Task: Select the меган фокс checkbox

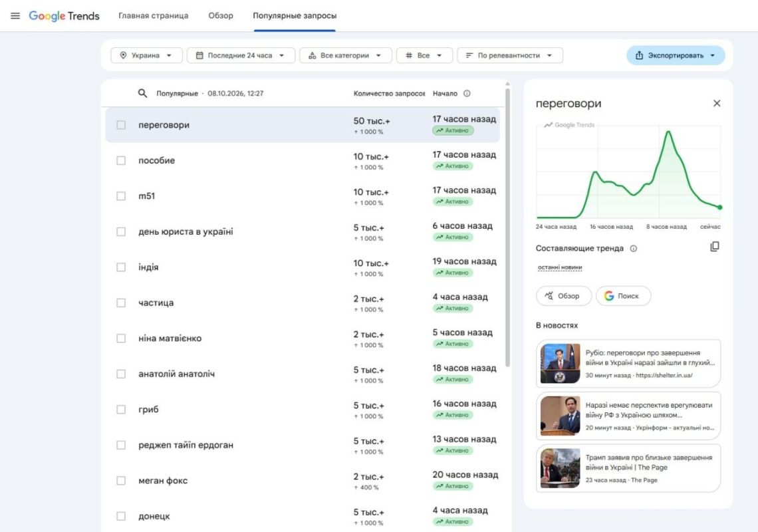Action: (121, 480)
